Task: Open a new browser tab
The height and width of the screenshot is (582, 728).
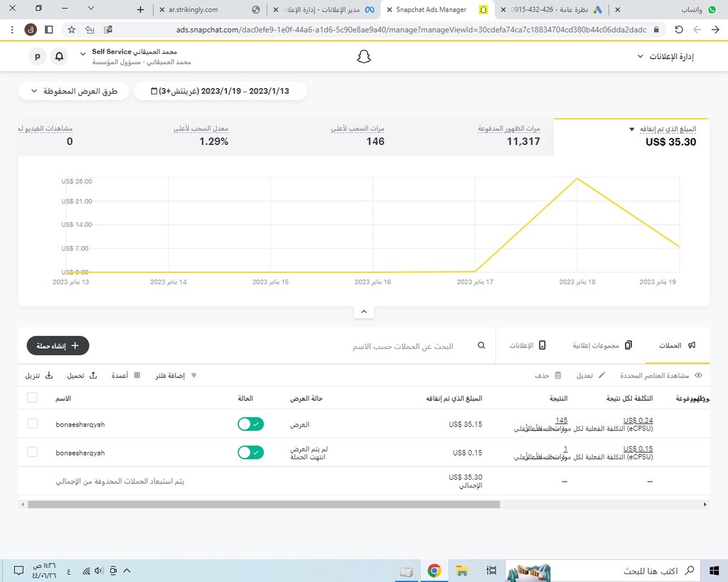Action: click(x=140, y=9)
